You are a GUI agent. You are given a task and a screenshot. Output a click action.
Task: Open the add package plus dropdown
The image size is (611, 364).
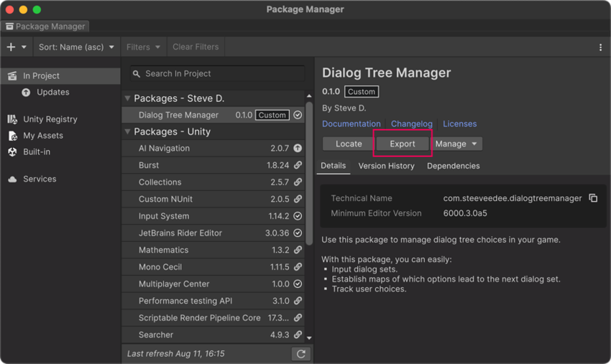point(17,47)
